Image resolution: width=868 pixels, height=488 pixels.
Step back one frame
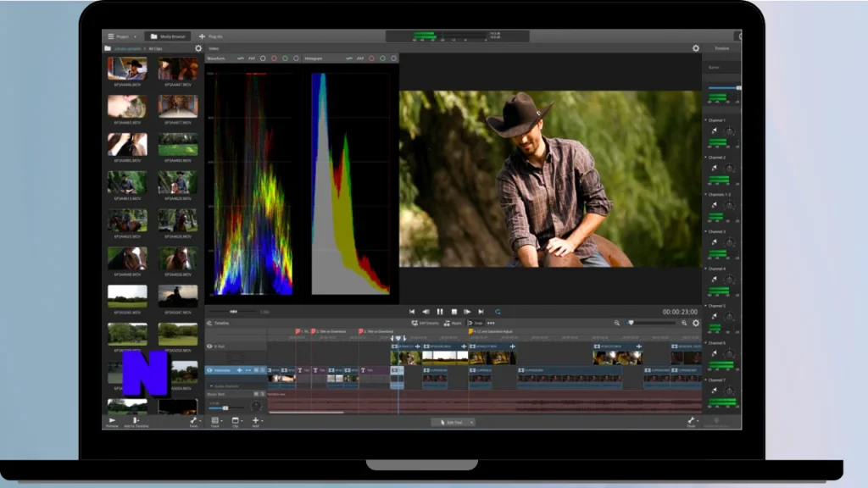point(426,312)
